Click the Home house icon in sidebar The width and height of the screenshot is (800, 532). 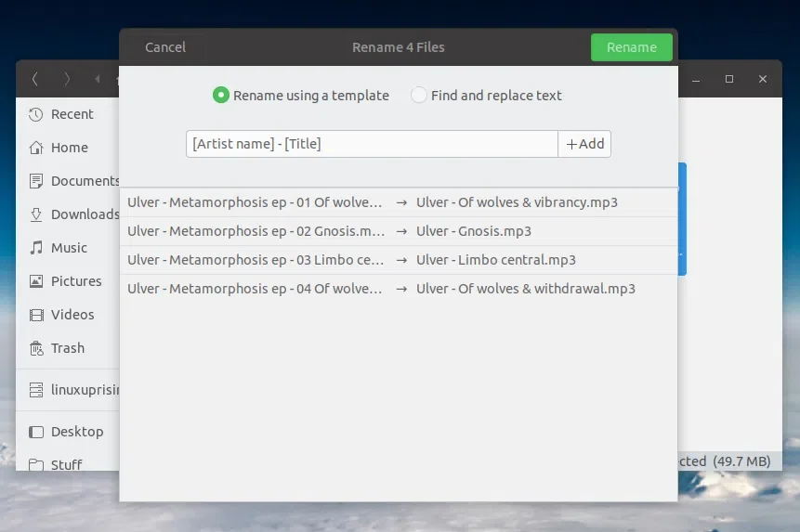click(x=36, y=148)
